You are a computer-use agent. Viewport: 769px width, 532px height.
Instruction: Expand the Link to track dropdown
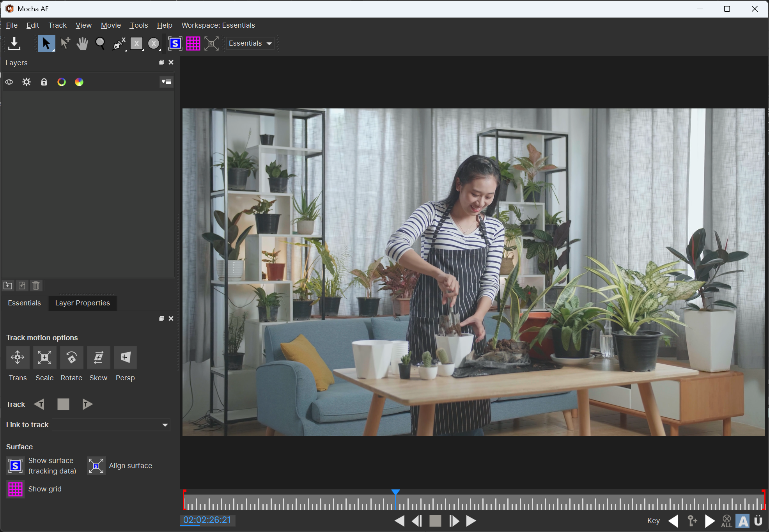[165, 425]
